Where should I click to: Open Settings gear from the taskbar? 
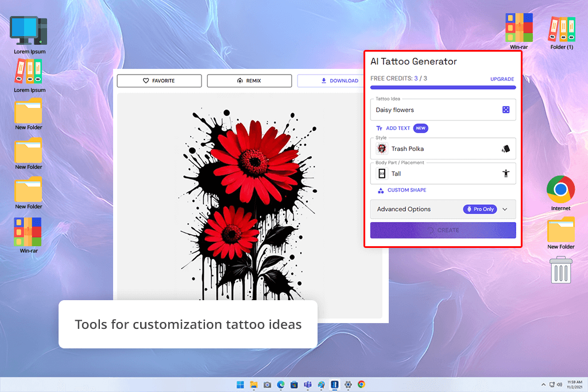(x=348, y=385)
